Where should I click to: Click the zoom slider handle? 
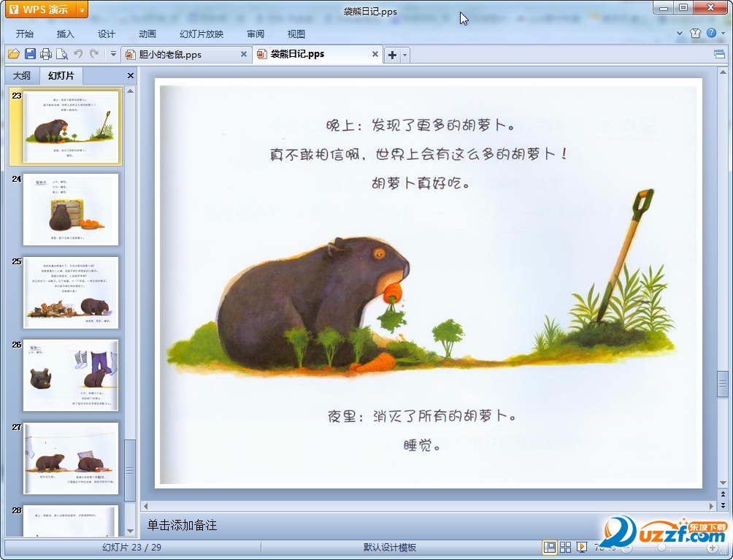(661, 548)
